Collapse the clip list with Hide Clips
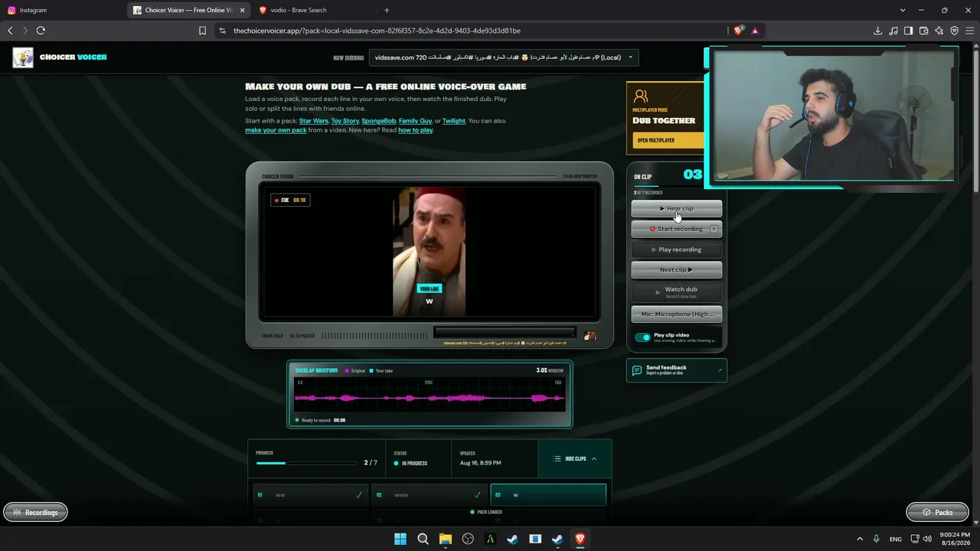 575,458
